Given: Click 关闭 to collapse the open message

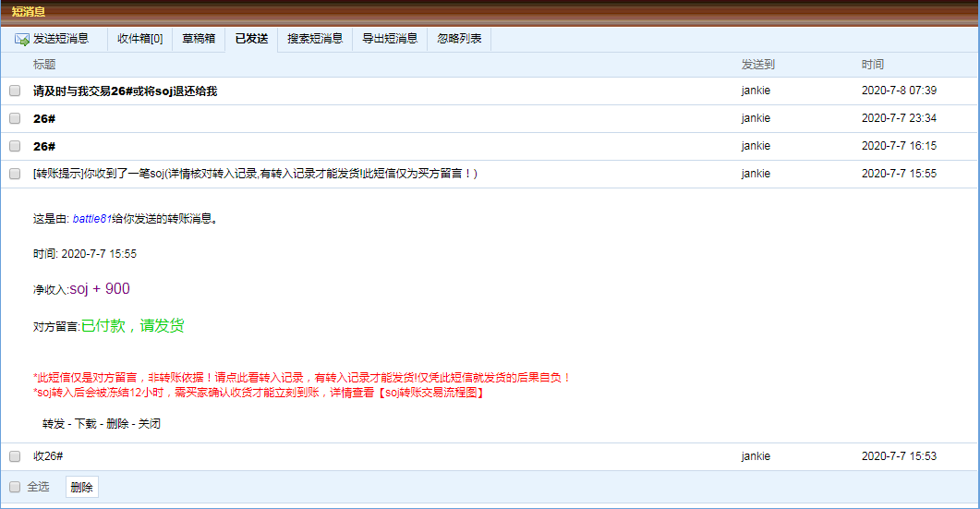Looking at the screenshot, I should (x=150, y=424).
